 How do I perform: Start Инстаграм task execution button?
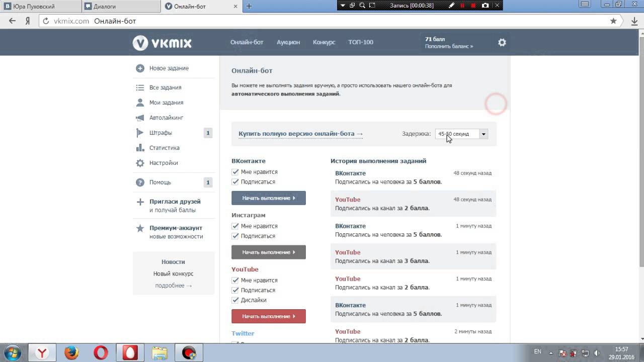pyautogui.click(x=269, y=252)
